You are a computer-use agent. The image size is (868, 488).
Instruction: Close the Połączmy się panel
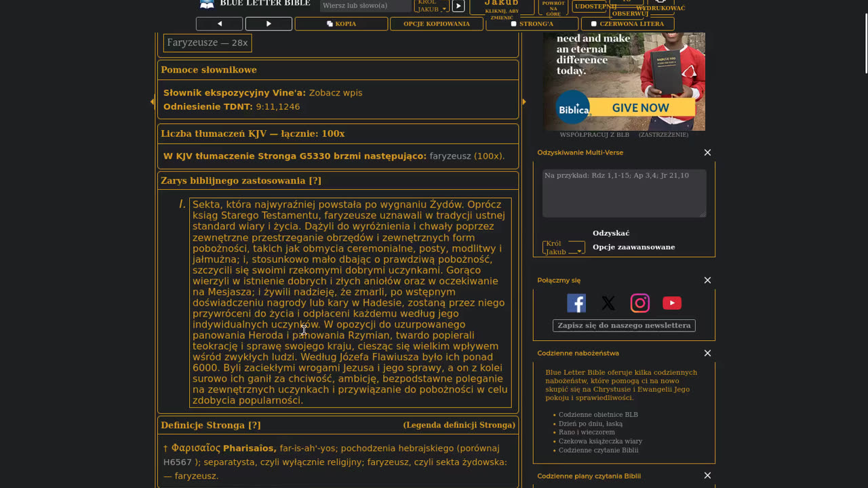(707, 280)
